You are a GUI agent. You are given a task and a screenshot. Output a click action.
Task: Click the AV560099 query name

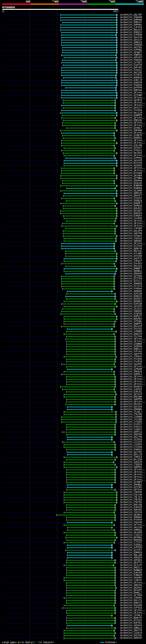tap(8, 8)
